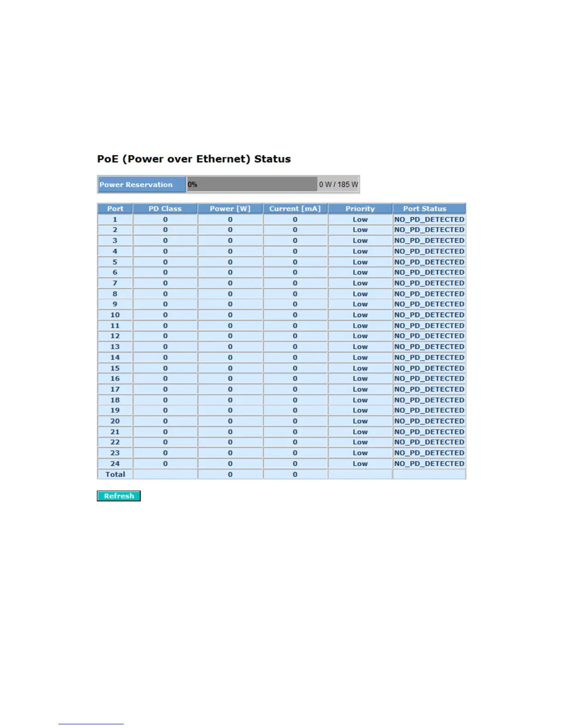Select port number 20 cell

click(115, 421)
